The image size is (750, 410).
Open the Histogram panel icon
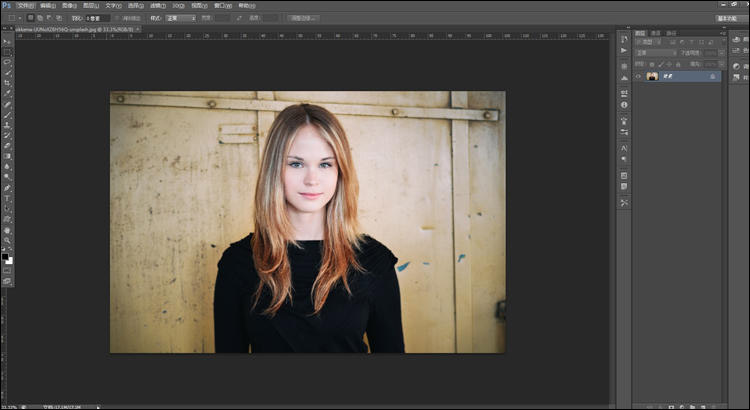(624, 78)
